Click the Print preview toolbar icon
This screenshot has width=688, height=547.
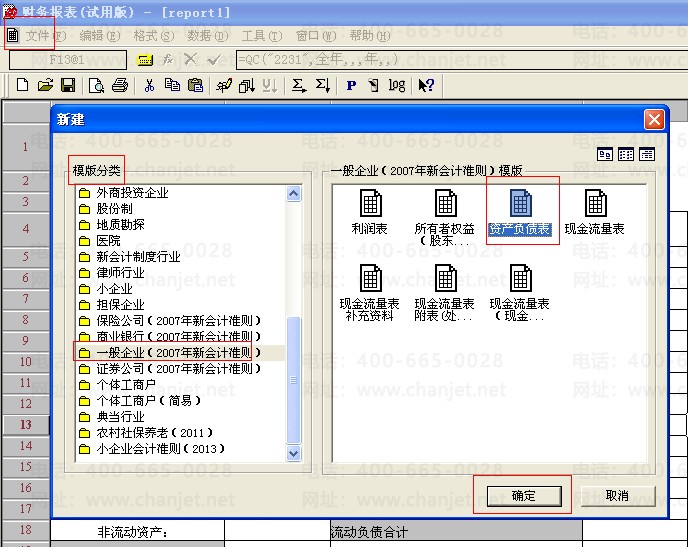pos(96,85)
